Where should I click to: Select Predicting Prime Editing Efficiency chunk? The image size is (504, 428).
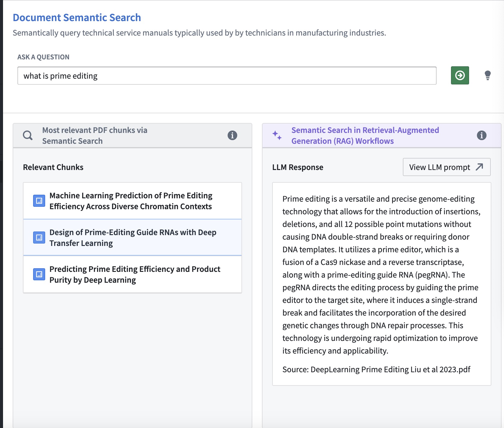(x=132, y=274)
